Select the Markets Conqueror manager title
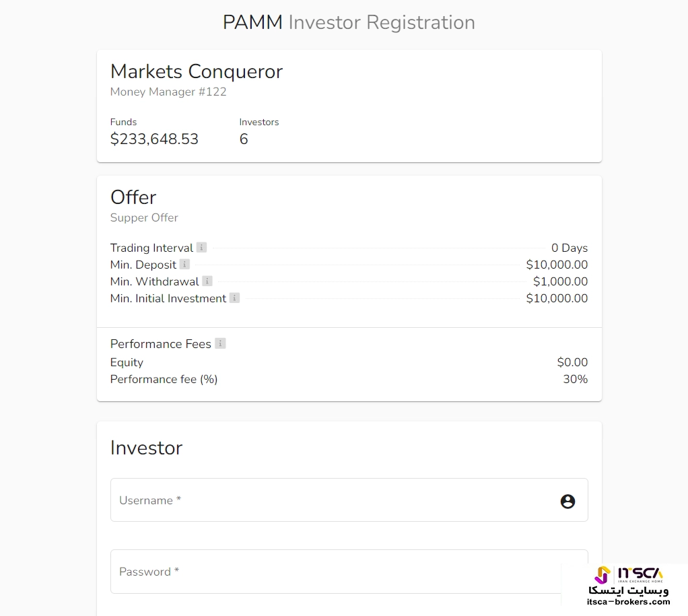The image size is (688, 616). [196, 71]
